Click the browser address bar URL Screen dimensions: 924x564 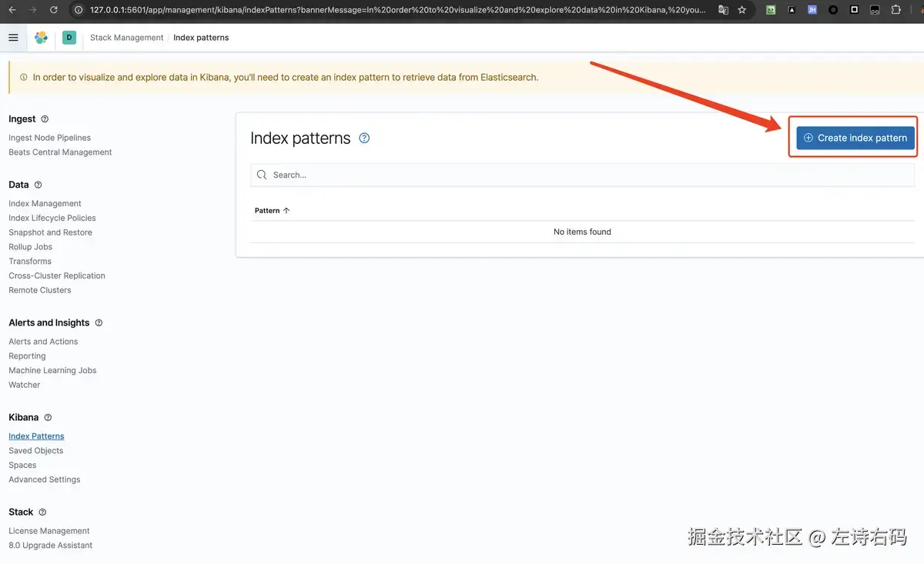pyautogui.click(x=397, y=10)
